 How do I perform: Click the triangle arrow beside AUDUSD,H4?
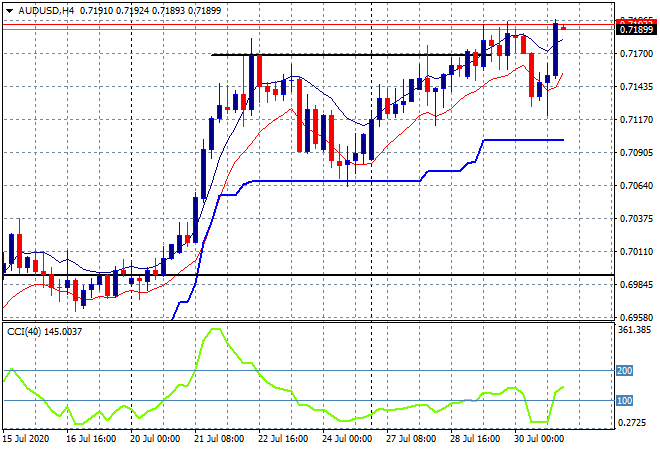(x=10, y=11)
